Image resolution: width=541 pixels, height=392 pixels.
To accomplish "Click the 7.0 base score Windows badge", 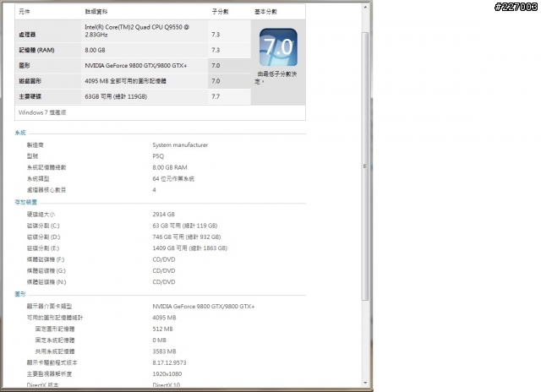I will coord(278,47).
